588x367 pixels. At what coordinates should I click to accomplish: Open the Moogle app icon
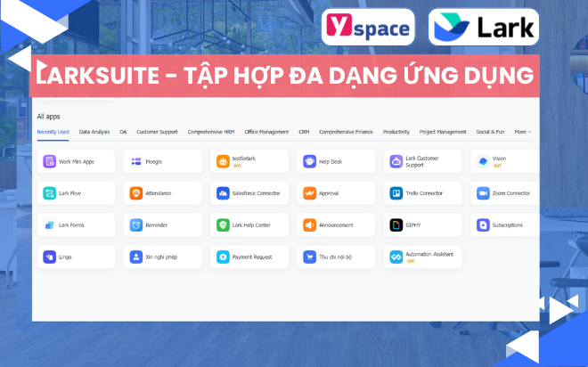pyautogui.click(x=135, y=161)
